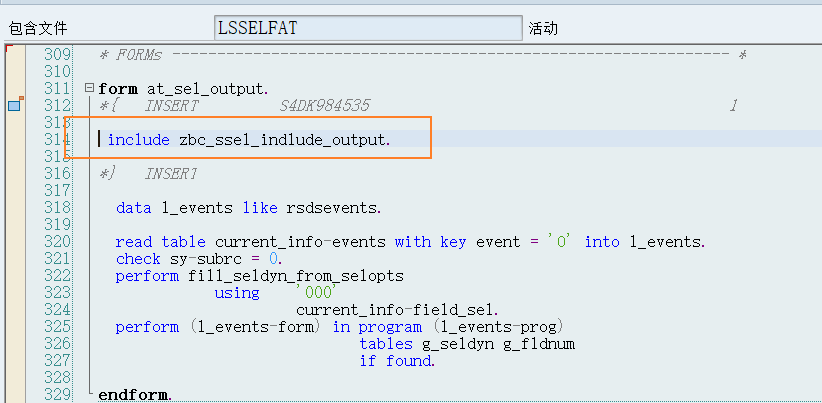The height and width of the screenshot is (403, 822).
Task: Click 'perform fill_seldyn_from_selopts' line
Action: tap(259, 276)
